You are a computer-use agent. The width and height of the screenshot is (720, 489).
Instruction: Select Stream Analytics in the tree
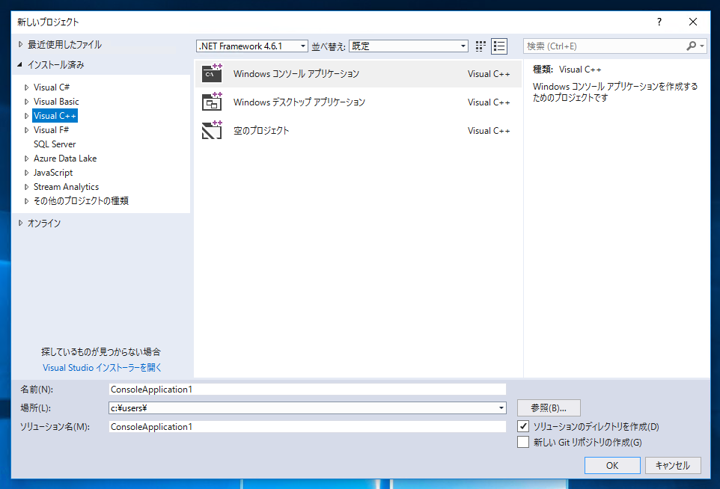coord(66,187)
